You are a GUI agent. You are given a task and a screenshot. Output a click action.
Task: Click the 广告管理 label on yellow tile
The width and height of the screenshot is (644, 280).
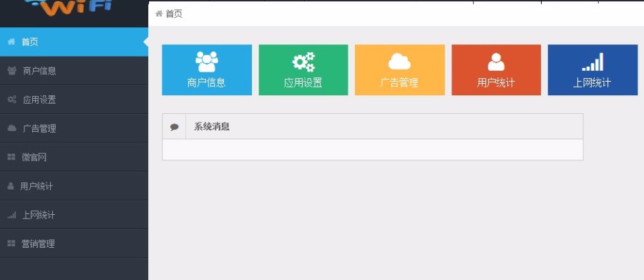click(399, 83)
